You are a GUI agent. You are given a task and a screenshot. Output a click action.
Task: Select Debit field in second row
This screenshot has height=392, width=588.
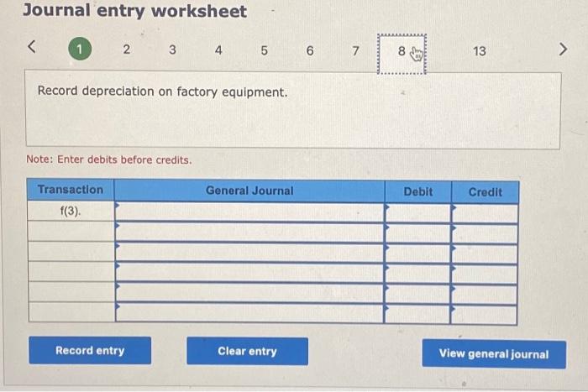coord(417,233)
